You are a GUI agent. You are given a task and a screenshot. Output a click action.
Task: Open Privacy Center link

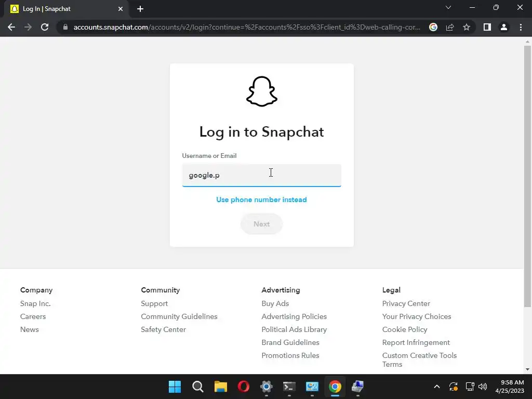[x=406, y=303]
